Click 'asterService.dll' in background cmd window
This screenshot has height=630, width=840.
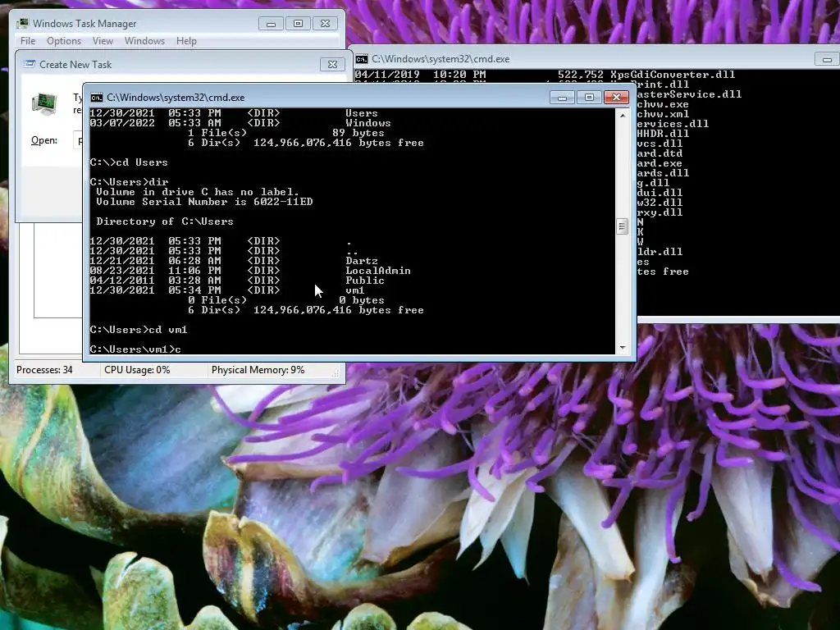click(689, 94)
